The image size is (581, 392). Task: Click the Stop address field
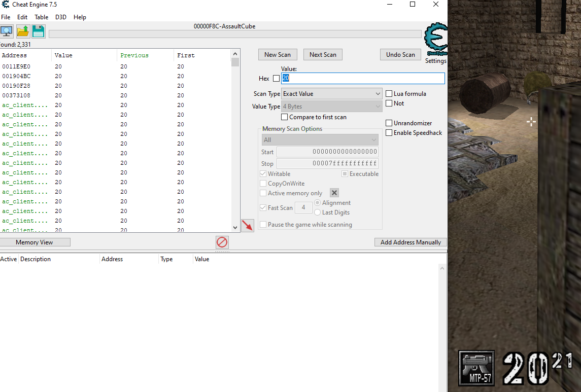[328, 163]
